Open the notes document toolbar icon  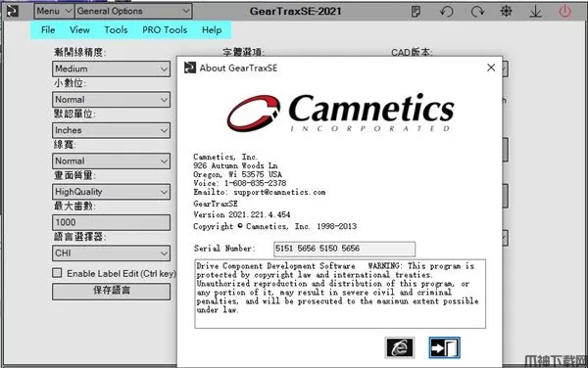click(x=416, y=11)
